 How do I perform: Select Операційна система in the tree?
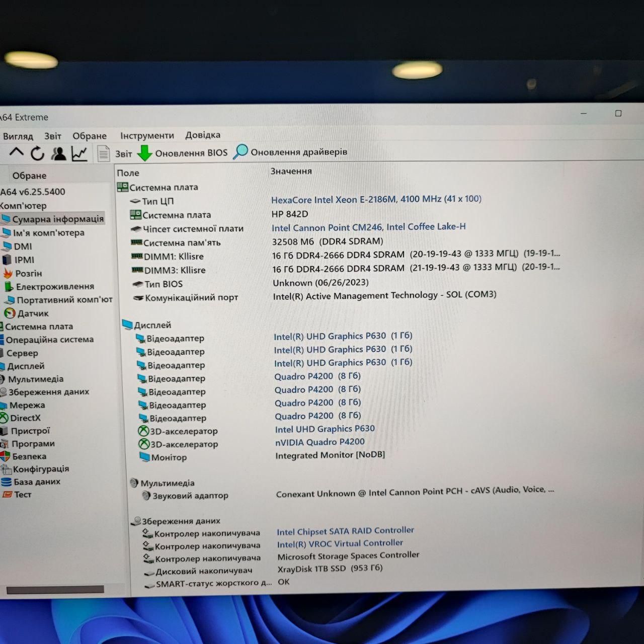tap(50, 340)
